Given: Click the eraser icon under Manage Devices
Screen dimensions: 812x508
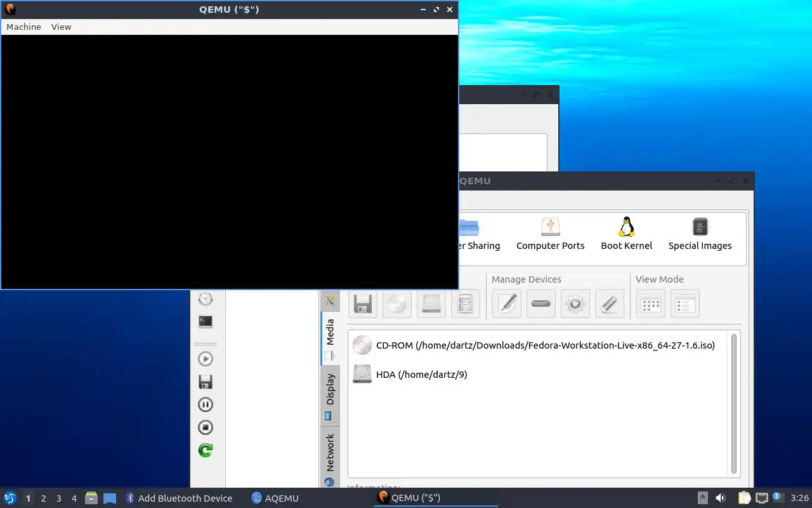Looking at the screenshot, I should point(610,304).
